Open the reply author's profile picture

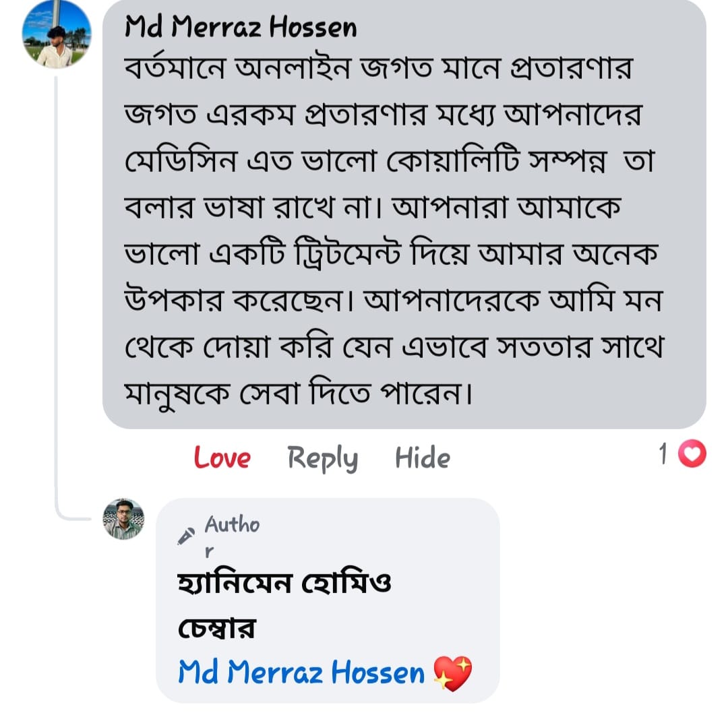[x=123, y=519]
